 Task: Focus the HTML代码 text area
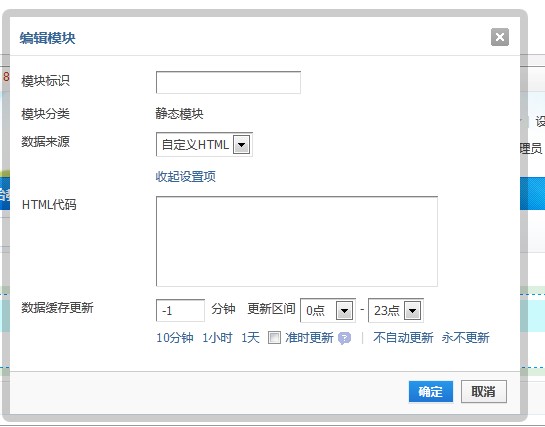(x=297, y=241)
